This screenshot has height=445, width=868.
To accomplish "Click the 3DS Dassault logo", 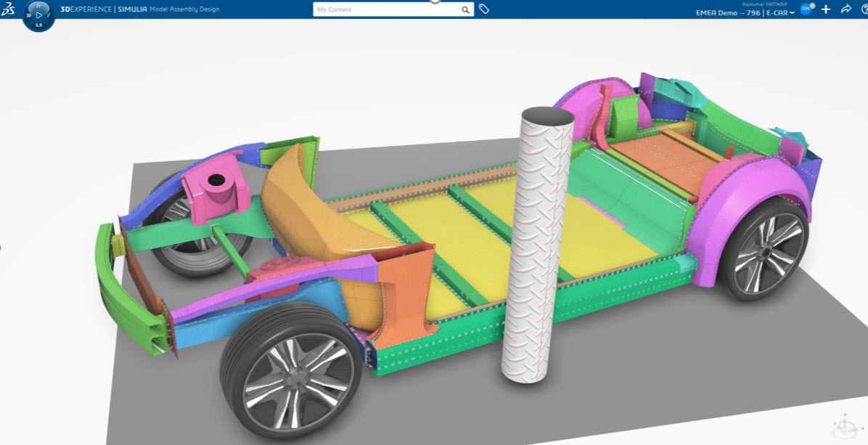I will tap(9, 9).
